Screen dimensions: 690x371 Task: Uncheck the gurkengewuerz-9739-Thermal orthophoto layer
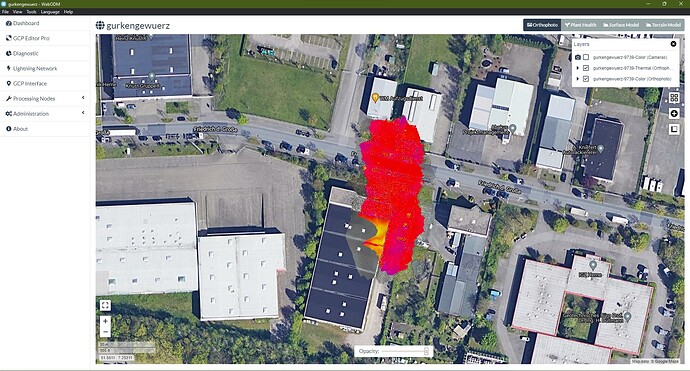pyautogui.click(x=586, y=68)
